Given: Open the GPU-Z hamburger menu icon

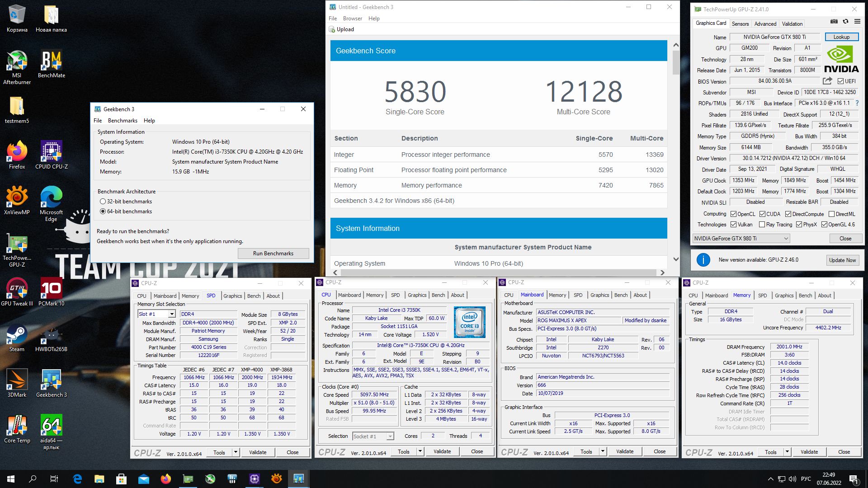Looking at the screenshot, I should tap(857, 21).
